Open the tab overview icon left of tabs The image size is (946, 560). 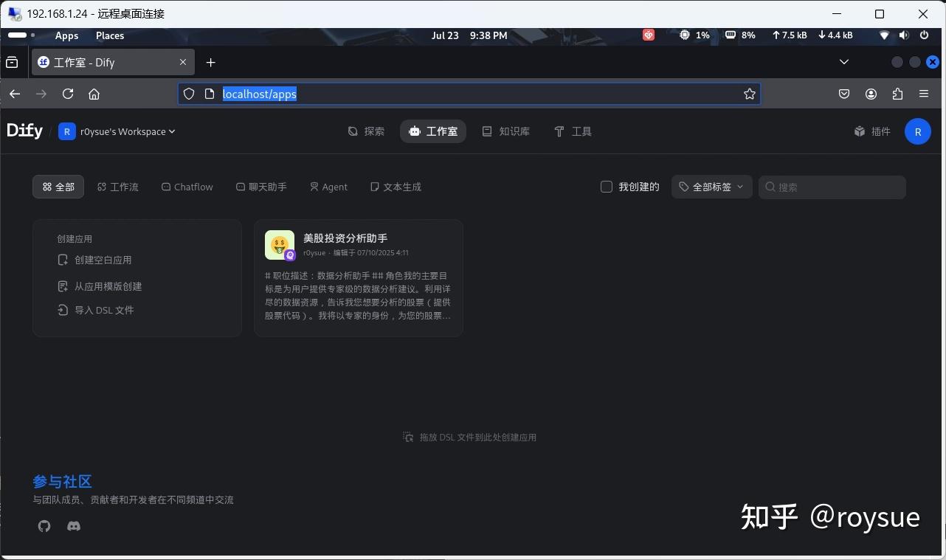[12, 62]
